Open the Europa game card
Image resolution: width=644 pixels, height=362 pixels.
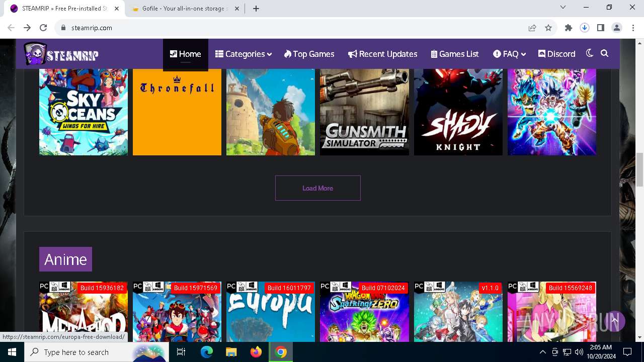tap(271, 312)
